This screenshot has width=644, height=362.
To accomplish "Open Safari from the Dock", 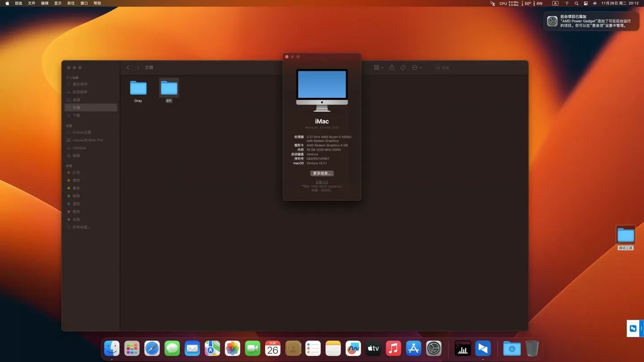I will (152, 348).
